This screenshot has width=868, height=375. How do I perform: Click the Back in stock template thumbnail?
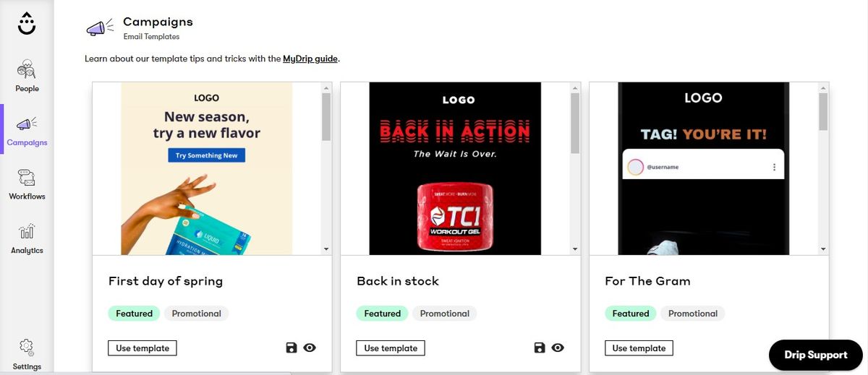(455, 168)
